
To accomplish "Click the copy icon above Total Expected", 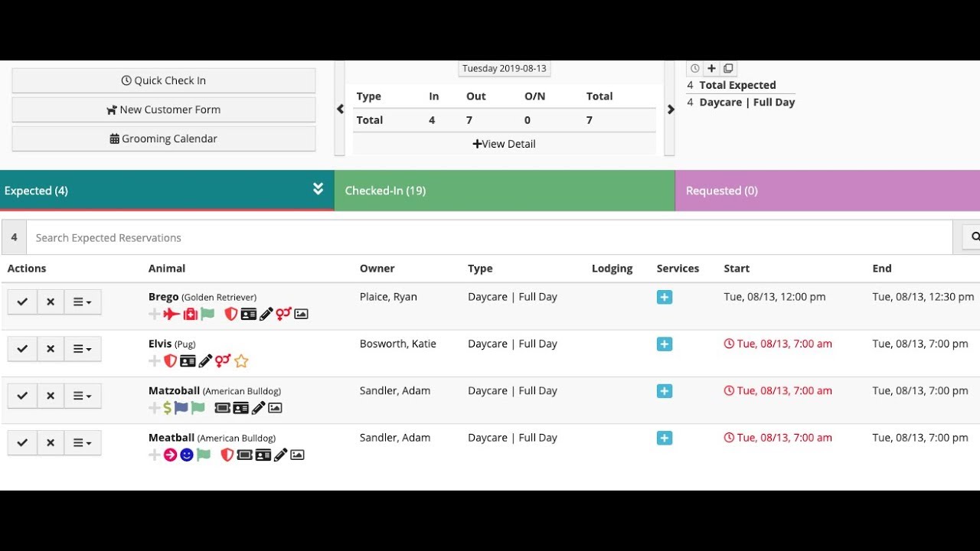I will (728, 68).
